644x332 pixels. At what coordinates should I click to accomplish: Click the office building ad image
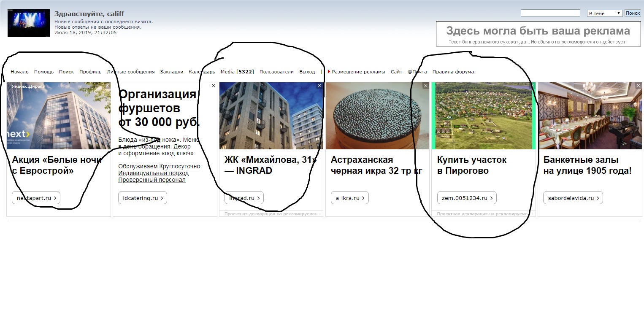click(59, 116)
